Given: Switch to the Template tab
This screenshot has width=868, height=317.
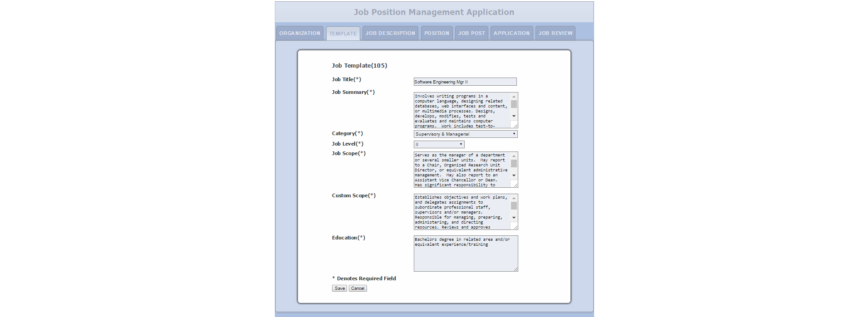Looking at the screenshot, I should tap(343, 34).
